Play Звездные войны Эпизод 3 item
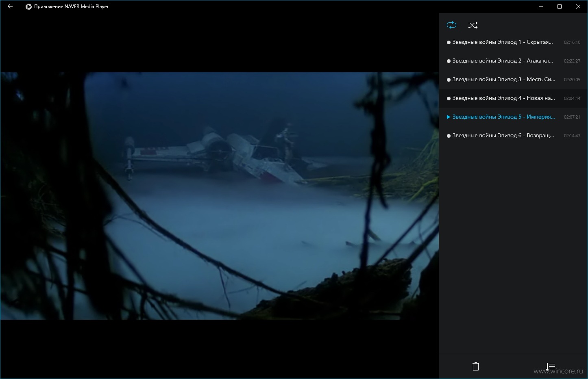This screenshot has width=588, height=379. (513, 80)
